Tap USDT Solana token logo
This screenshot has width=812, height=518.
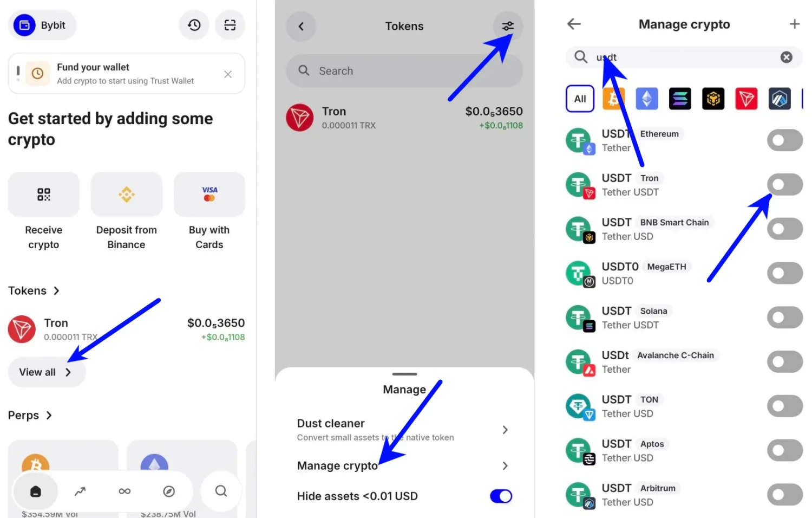[x=580, y=318]
